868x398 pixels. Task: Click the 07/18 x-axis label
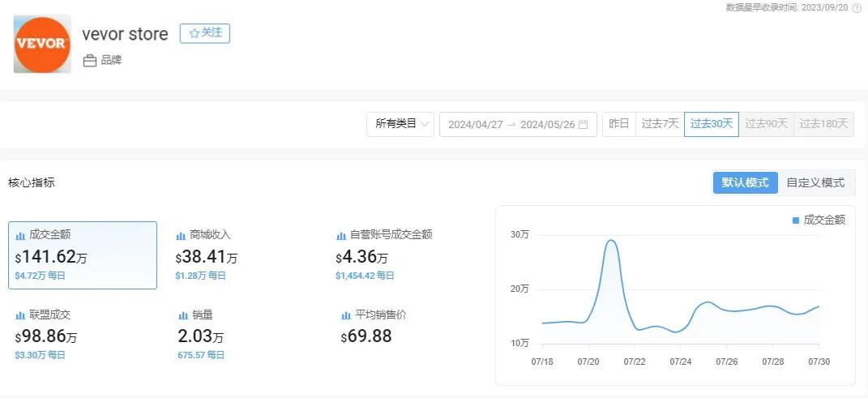(541, 362)
